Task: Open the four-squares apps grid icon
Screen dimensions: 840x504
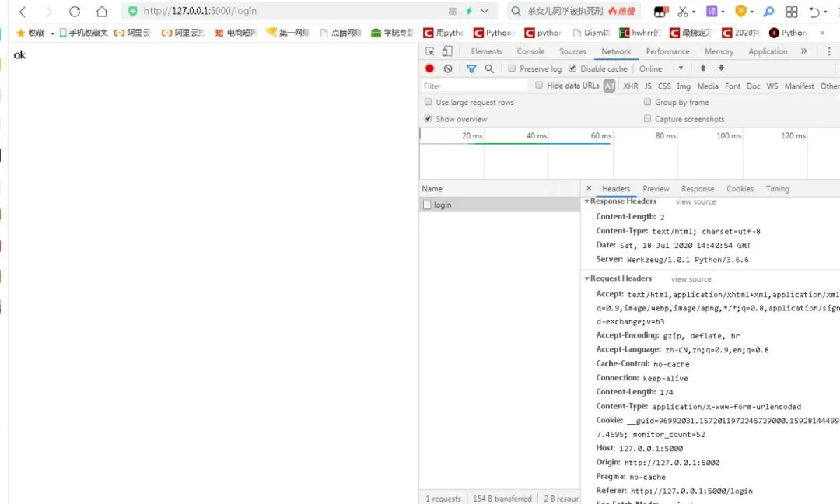Action: (792, 11)
